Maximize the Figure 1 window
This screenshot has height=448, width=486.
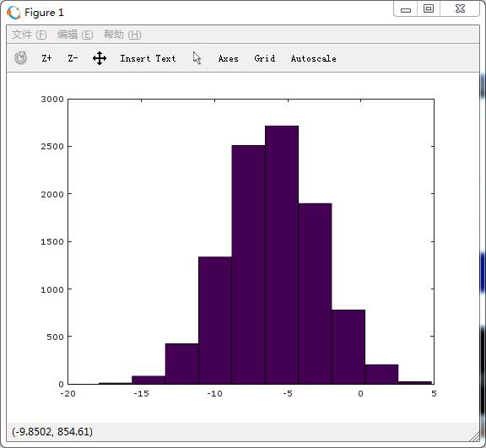(429, 8)
